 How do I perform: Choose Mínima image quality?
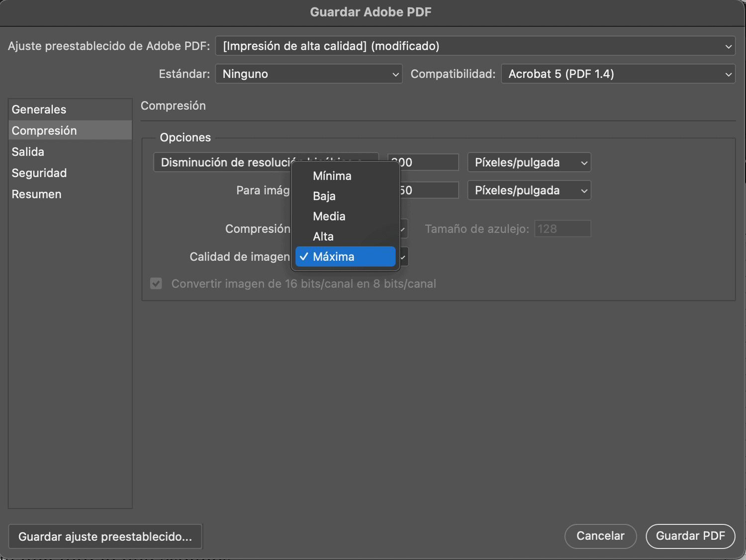tap(345, 176)
